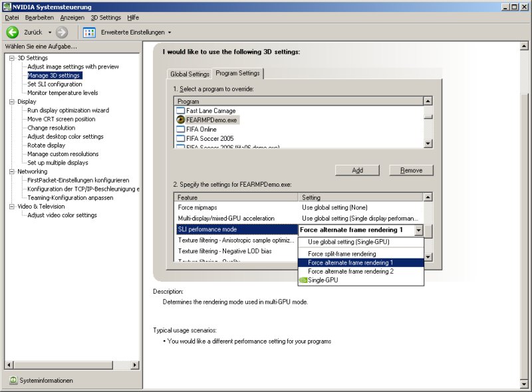
Task: Choose Single-GPU option in dropdown
Action: [360, 280]
